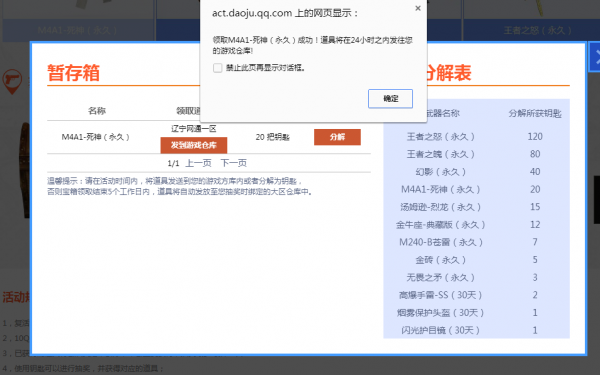
Task: Click the 1/1 page indicator
Action: pos(173,163)
